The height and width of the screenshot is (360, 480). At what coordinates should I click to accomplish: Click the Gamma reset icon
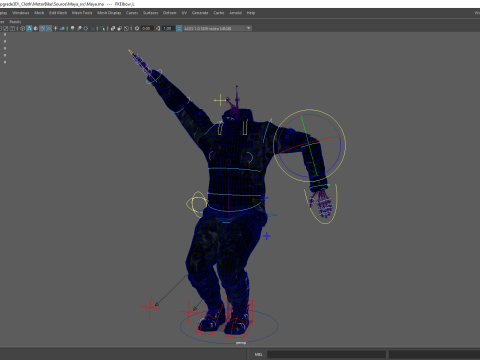(158, 28)
